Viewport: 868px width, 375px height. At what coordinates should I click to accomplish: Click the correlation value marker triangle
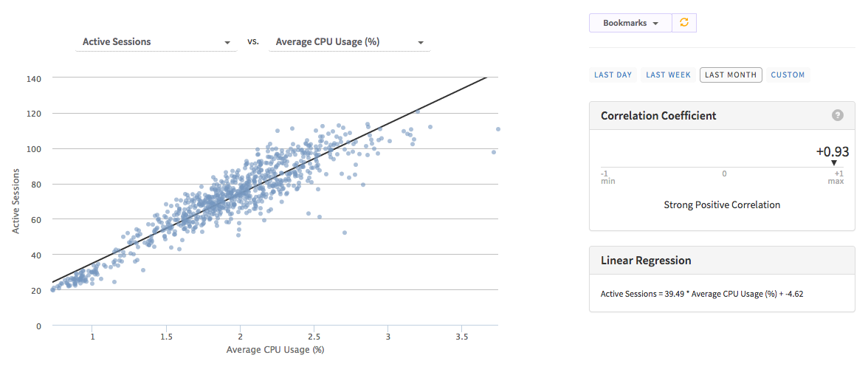pyautogui.click(x=834, y=163)
